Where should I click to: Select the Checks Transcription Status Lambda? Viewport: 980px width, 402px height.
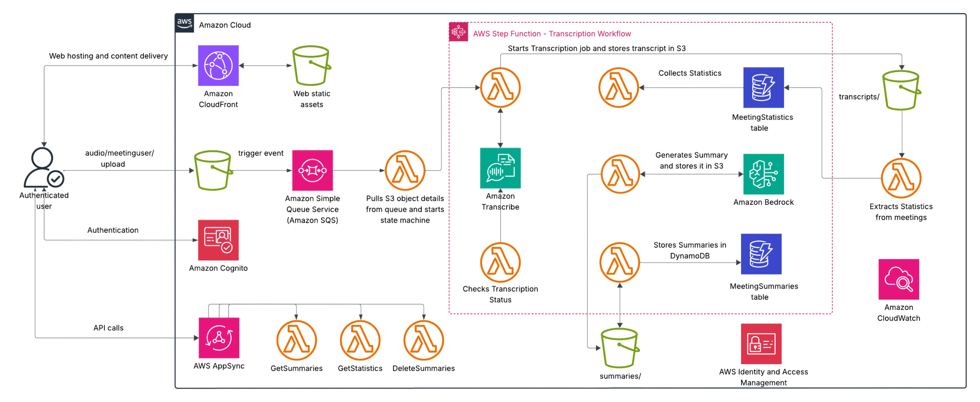click(500, 262)
